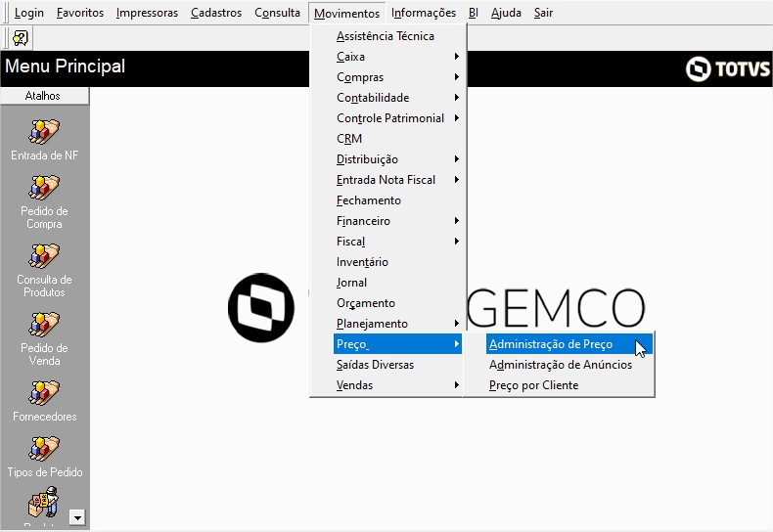The image size is (773, 532).
Task: Open the Login menu
Action: coord(29,13)
